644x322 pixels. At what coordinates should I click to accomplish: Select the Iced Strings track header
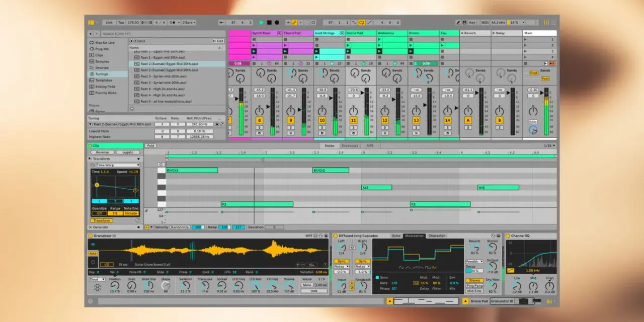click(330, 33)
